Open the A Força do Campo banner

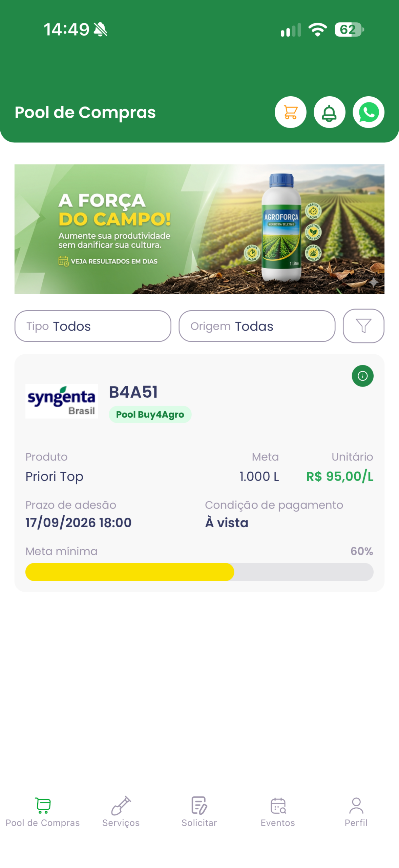(199, 229)
